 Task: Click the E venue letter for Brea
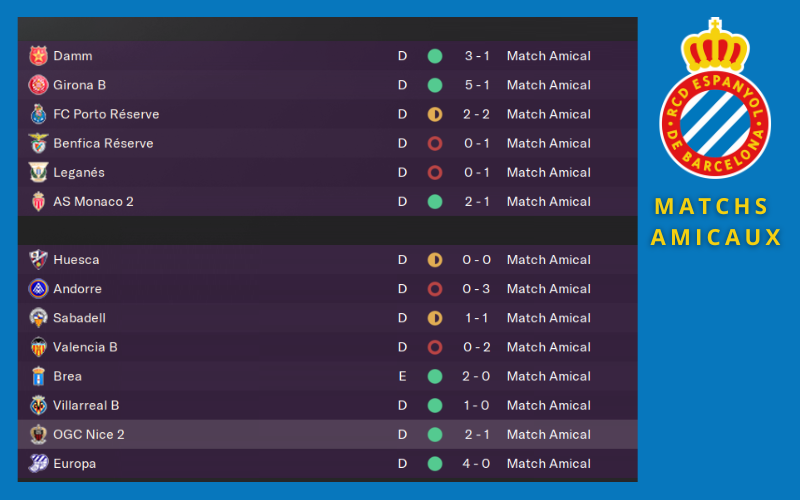pyautogui.click(x=402, y=376)
